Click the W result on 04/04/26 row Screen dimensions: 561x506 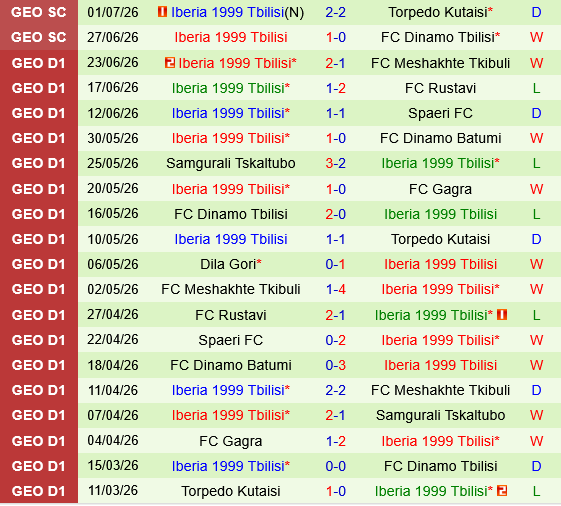tap(536, 441)
